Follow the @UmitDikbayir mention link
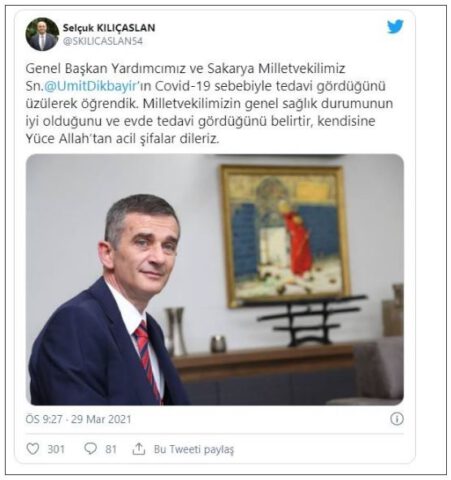Viewport: 451px width, 480px height. 91,86
